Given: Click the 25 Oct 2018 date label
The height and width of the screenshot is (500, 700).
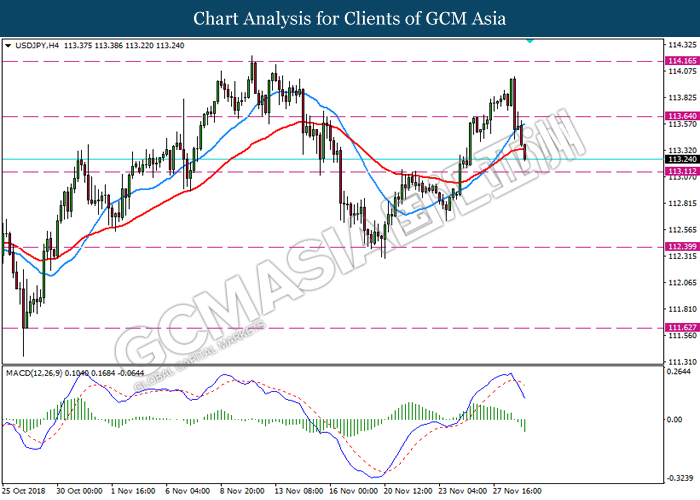Looking at the screenshot, I should 24,491.
